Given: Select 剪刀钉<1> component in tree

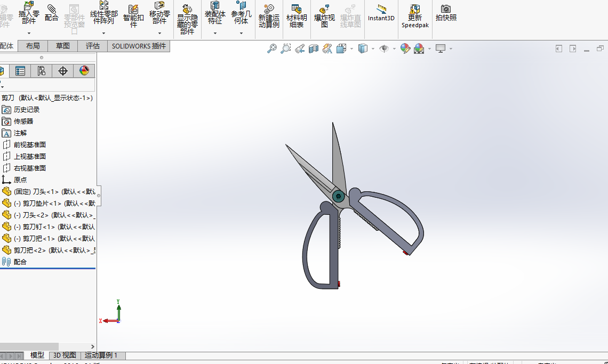Looking at the screenshot, I should pos(49,227).
